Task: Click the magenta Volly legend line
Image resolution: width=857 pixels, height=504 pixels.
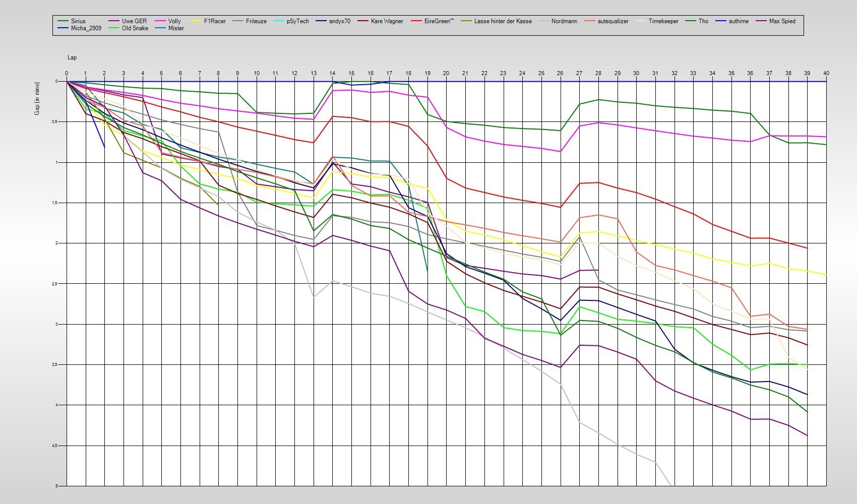Action: (x=161, y=21)
